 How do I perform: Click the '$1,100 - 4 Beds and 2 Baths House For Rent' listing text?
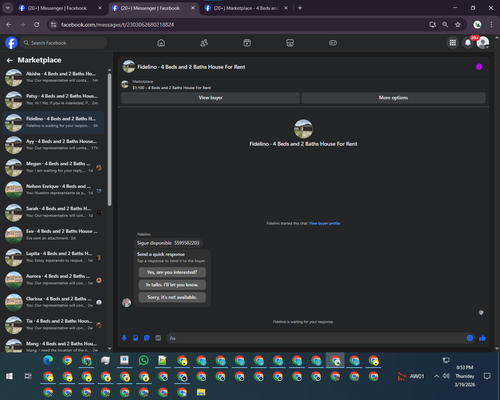tap(172, 88)
